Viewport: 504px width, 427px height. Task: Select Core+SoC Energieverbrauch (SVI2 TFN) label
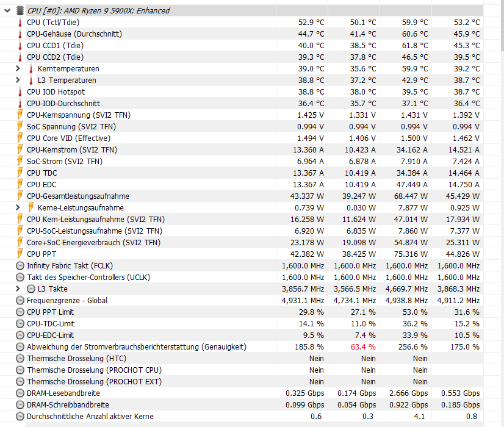(x=93, y=242)
